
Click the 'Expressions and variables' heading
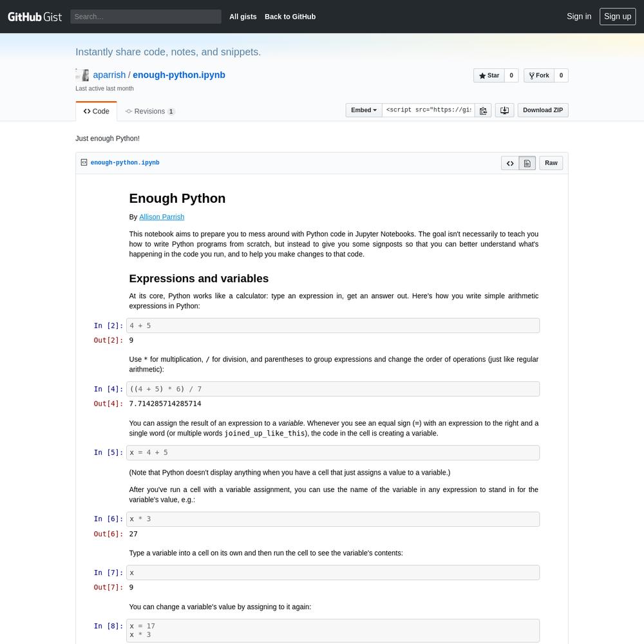pyautogui.click(x=199, y=278)
